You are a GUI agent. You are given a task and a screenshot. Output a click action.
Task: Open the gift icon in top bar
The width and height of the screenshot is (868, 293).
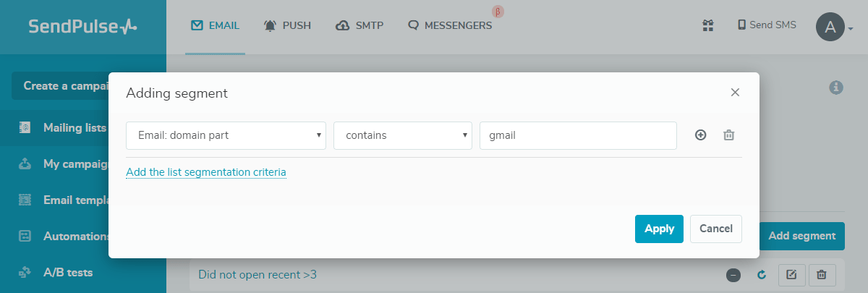pyautogui.click(x=708, y=26)
